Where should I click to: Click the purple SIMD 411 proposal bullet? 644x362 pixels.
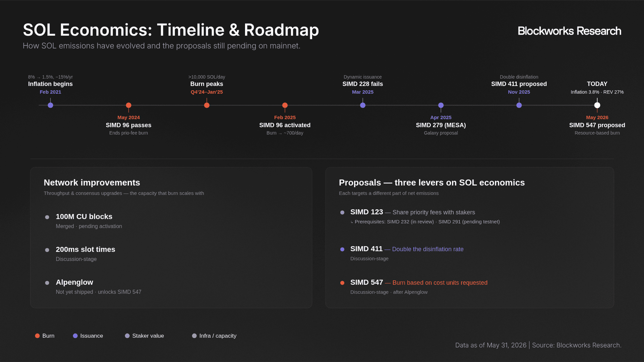pos(342,249)
